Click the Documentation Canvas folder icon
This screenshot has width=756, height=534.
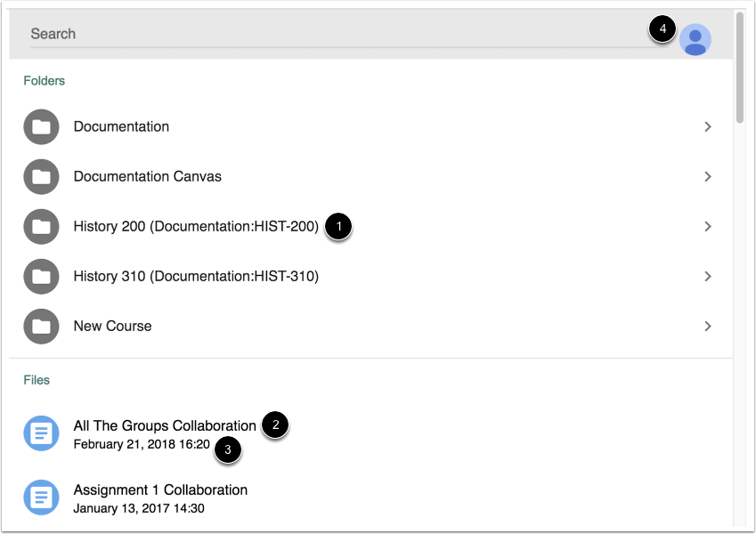tap(41, 177)
